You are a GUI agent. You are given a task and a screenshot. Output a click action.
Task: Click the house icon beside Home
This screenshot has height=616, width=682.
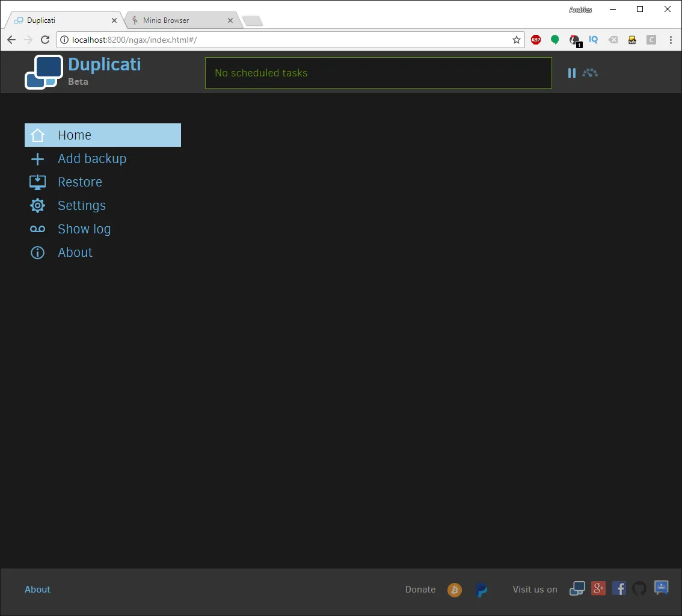[x=37, y=135]
